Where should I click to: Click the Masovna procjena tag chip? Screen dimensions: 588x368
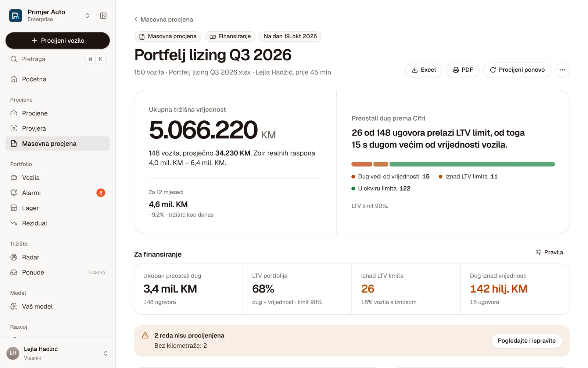[168, 36]
